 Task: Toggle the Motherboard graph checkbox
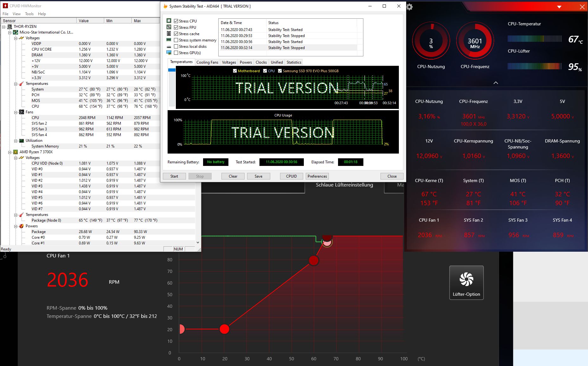click(x=235, y=71)
